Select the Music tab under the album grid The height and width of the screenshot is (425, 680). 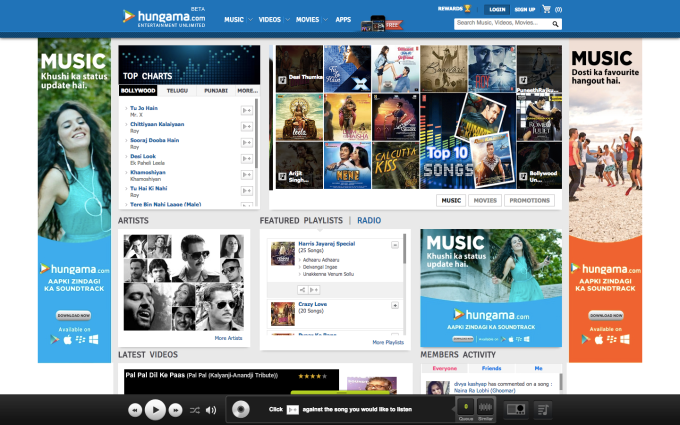(451, 200)
